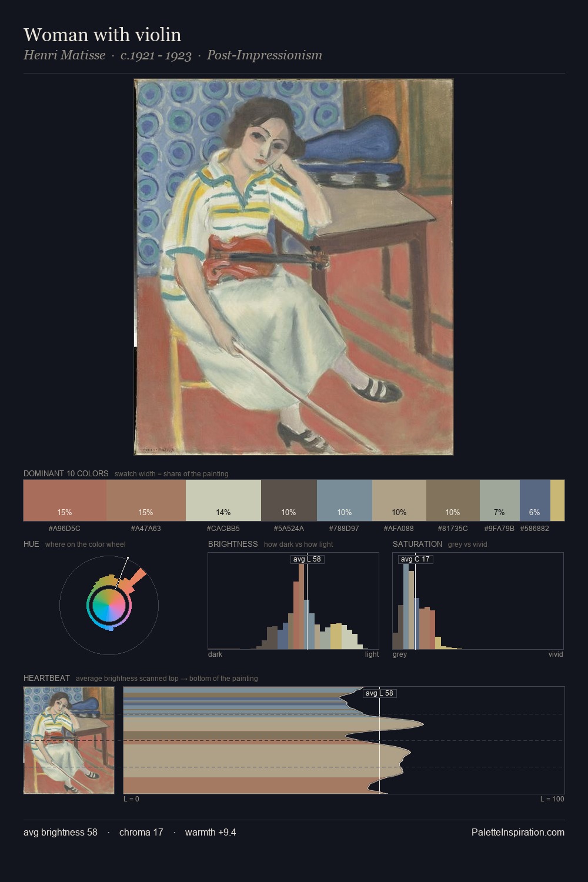Select the #586882 slate blue swatch
Screen dimensions: 588x882
535,500
